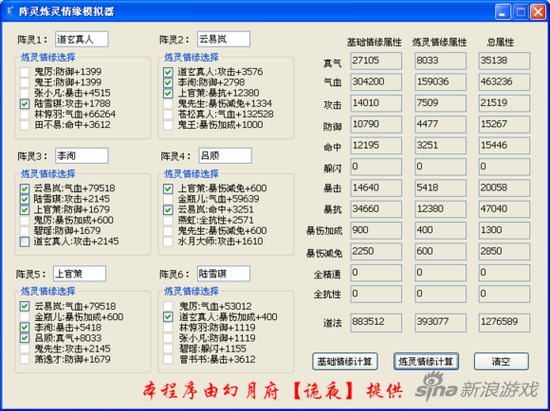The image size is (550, 411).
Task: Click 防御 total field showing 15267
Action: tap(504, 124)
